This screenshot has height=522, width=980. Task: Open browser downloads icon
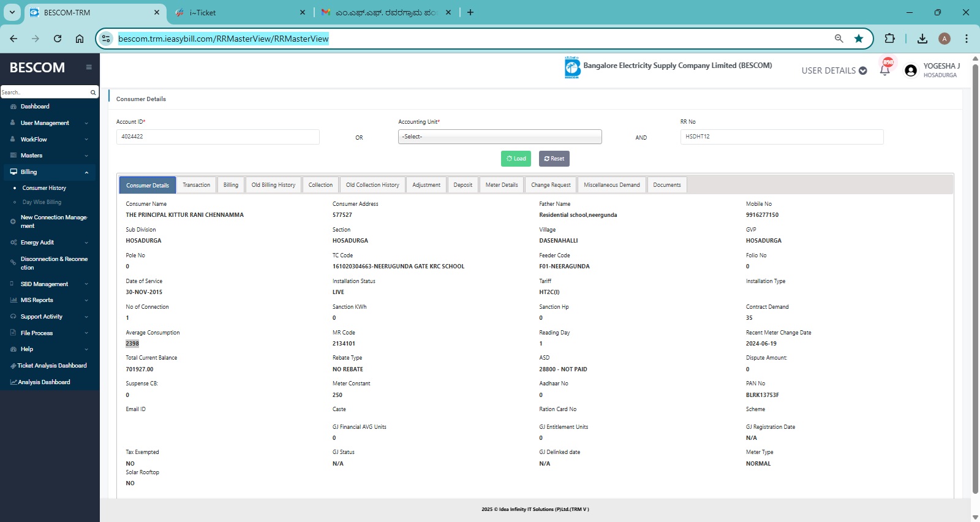922,39
